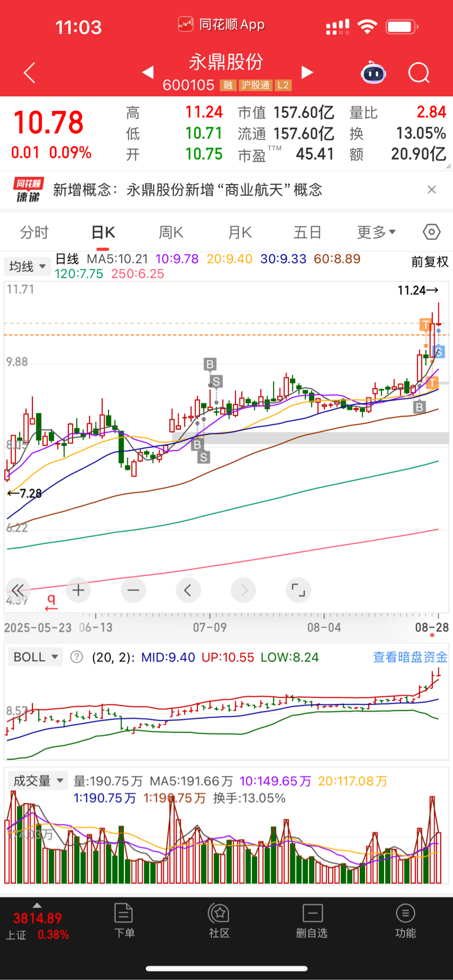Tap the 250:6.25 moving average legend
453x980 pixels.
click(x=137, y=274)
